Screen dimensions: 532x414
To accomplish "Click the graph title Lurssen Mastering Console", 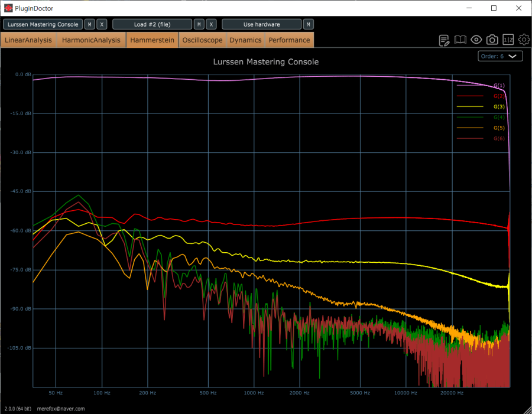I will (266, 61).
